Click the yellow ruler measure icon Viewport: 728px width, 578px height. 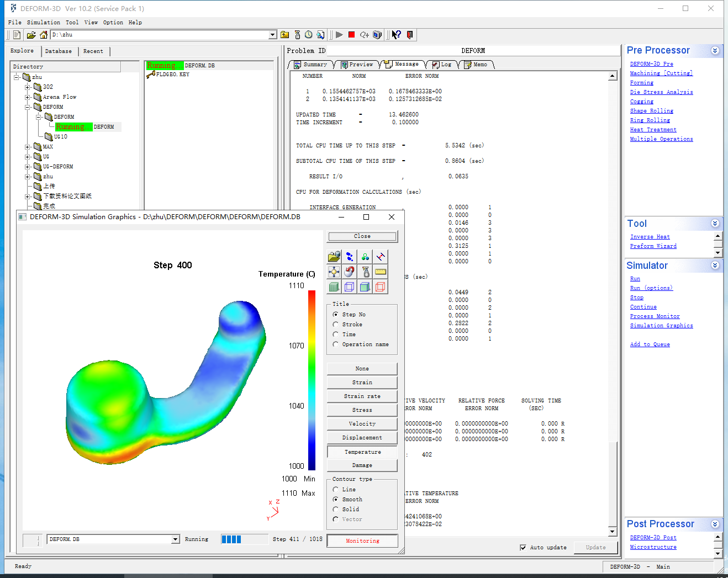point(380,272)
